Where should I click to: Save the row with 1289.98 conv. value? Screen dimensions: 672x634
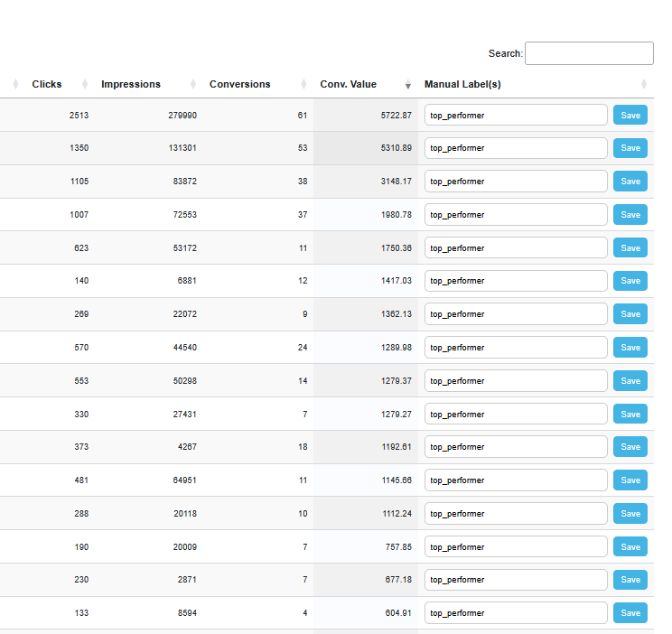click(630, 348)
